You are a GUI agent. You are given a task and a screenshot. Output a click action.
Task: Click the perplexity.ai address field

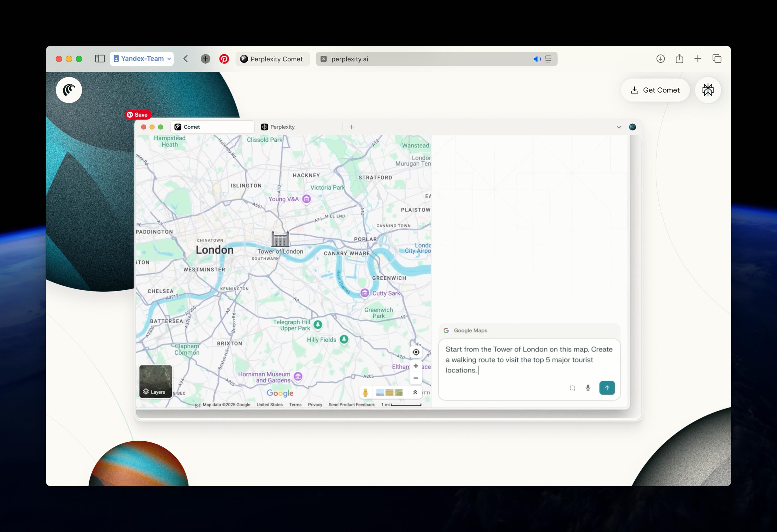coord(436,59)
